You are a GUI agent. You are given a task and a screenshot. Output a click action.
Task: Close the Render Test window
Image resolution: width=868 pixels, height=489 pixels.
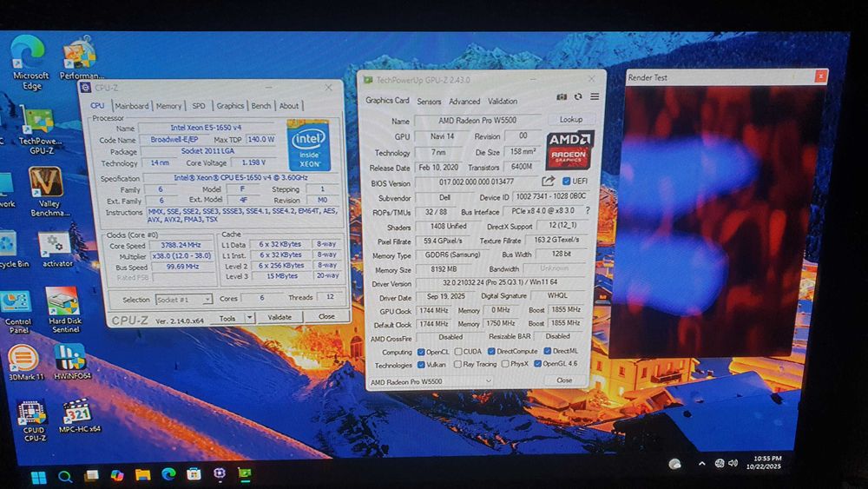[x=820, y=76]
